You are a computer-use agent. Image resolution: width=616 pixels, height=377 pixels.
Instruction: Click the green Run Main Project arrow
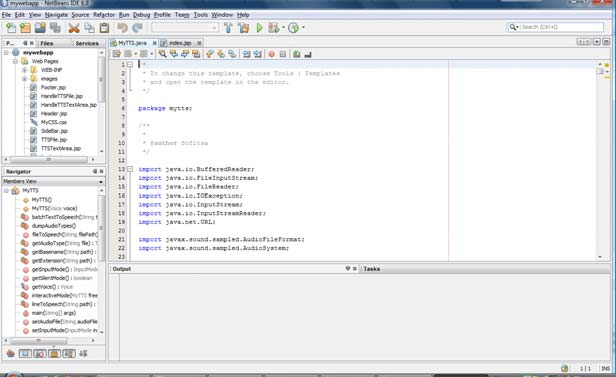(x=259, y=27)
